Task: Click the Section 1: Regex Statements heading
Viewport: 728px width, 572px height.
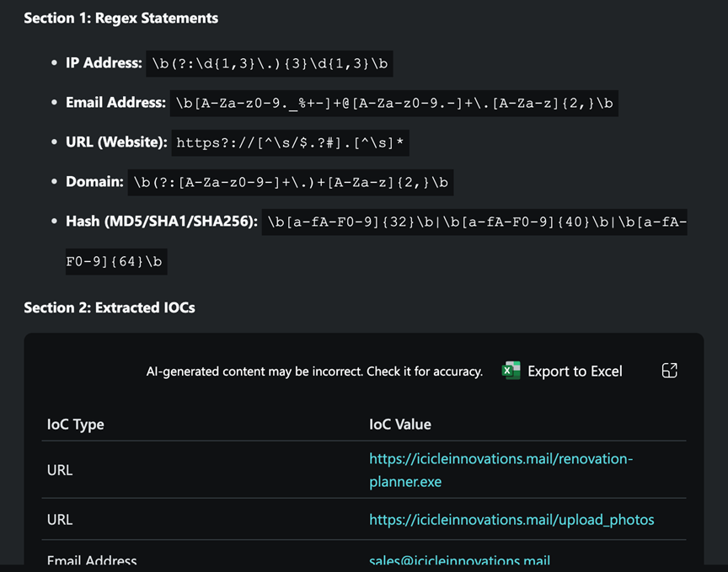Action: pos(120,18)
